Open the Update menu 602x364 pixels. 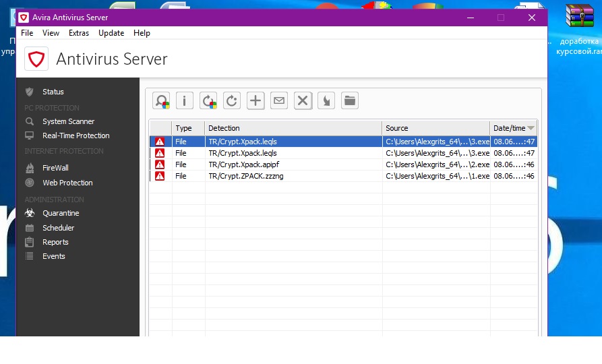(x=111, y=33)
